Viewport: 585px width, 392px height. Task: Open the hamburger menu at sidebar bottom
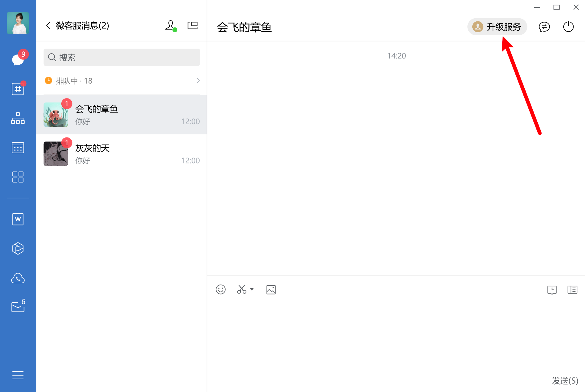tap(18, 375)
